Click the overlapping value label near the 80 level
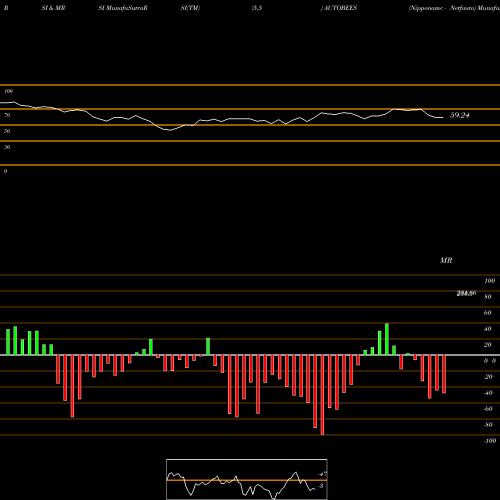Viewport: 500px width, 500px height. (466, 293)
